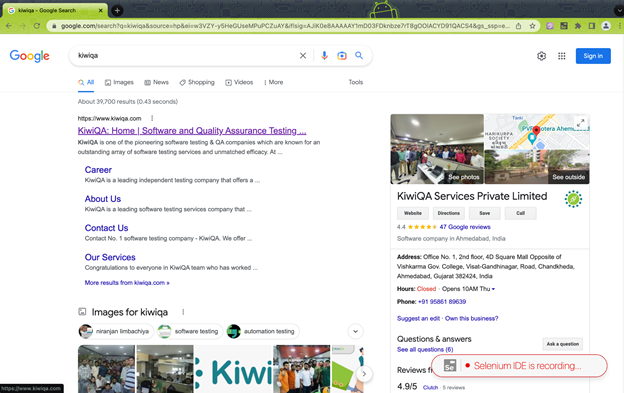
Task: Open See outside street view thumbnail
Action: pyautogui.click(x=537, y=167)
